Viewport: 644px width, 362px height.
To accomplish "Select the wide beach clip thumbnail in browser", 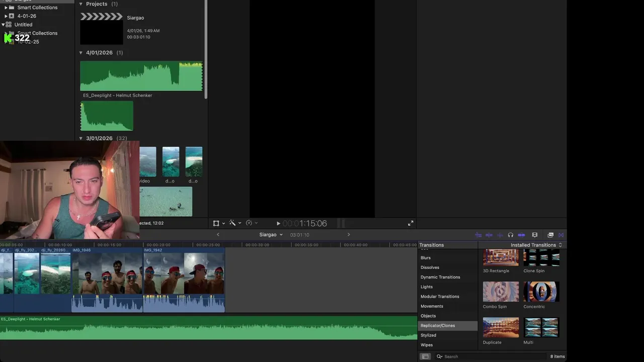I will [x=166, y=201].
